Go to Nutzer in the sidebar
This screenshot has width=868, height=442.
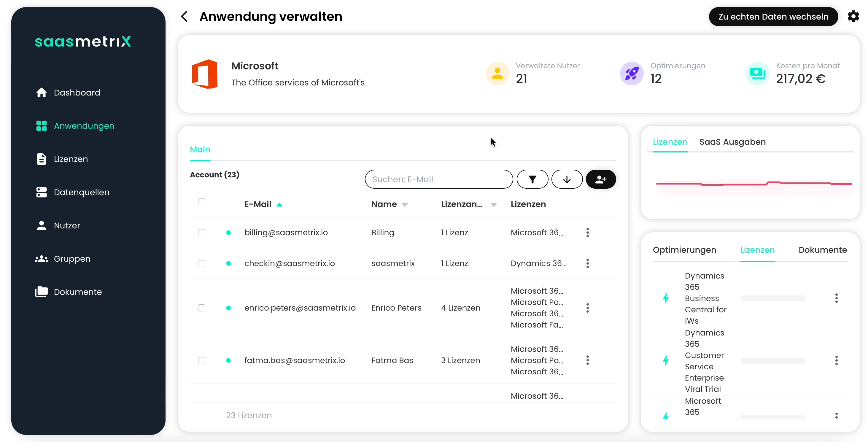click(x=67, y=225)
